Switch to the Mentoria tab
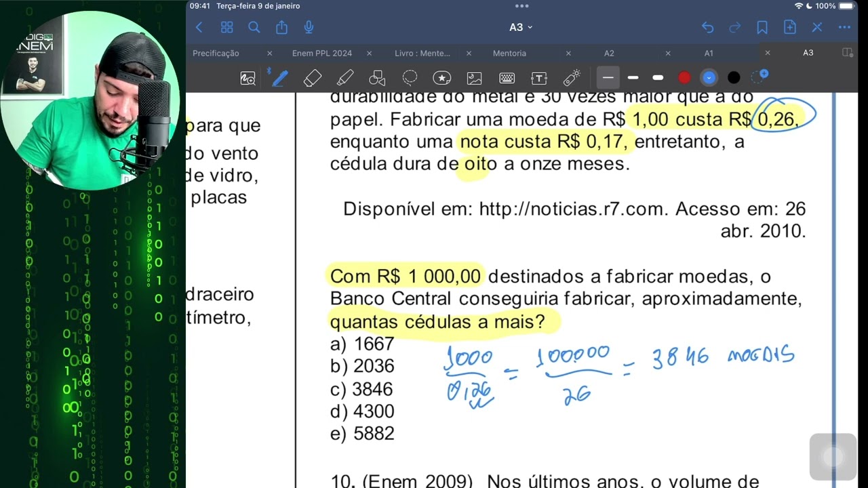The width and height of the screenshot is (868, 488). 509,53
